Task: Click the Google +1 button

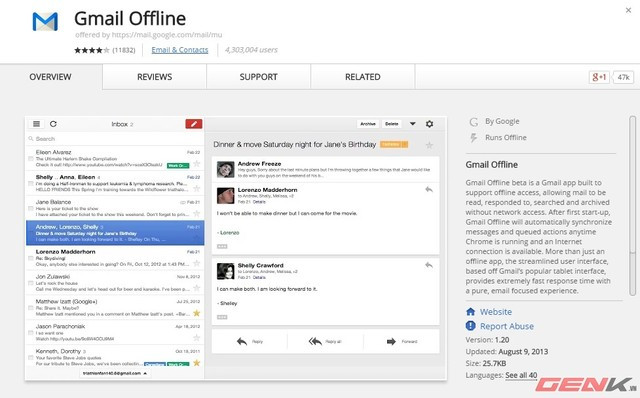Action: point(599,77)
